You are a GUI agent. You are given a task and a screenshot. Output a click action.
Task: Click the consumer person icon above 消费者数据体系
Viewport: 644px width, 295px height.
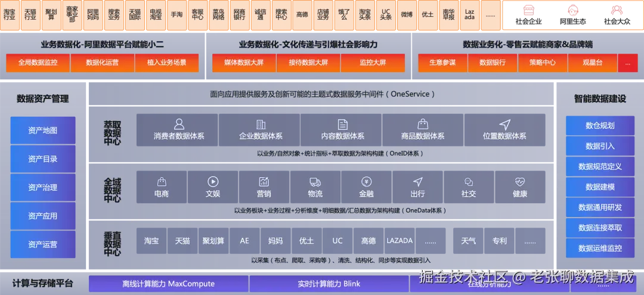[179, 124]
